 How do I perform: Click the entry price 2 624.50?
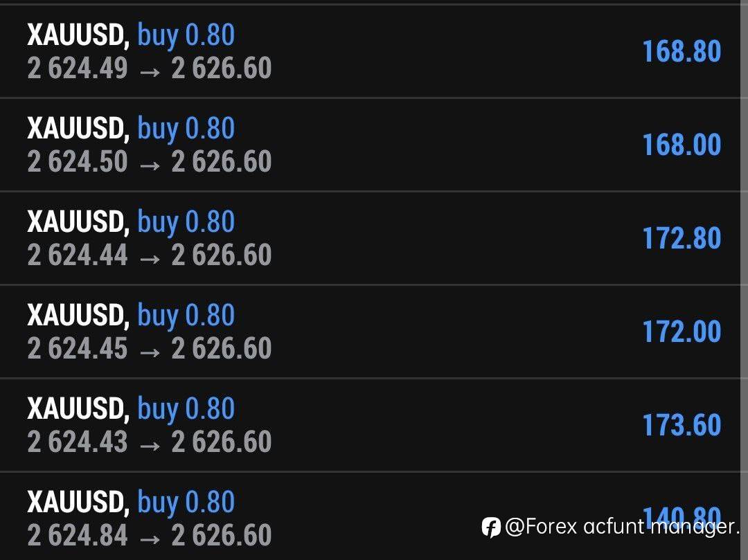point(78,162)
